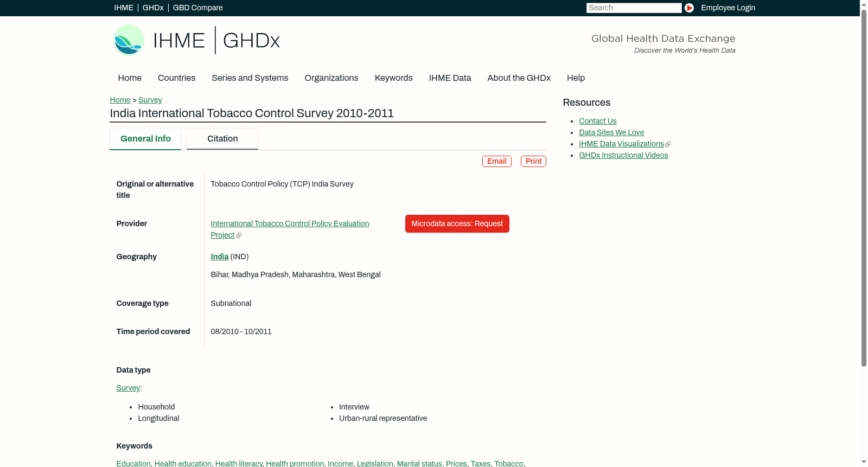This screenshot has width=868, height=467.
Task: Click external link icon beside IHME Data Visualizations
Action: [x=668, y=144]
